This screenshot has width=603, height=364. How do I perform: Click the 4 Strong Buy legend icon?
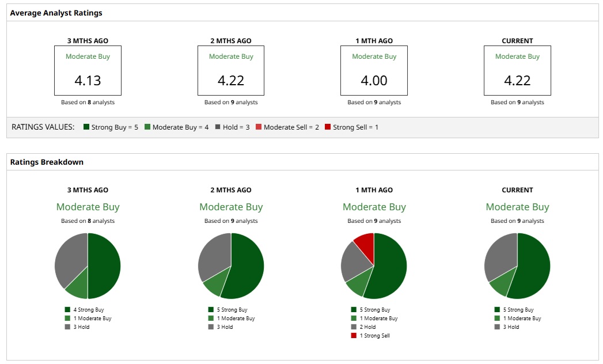pos(68,309)
